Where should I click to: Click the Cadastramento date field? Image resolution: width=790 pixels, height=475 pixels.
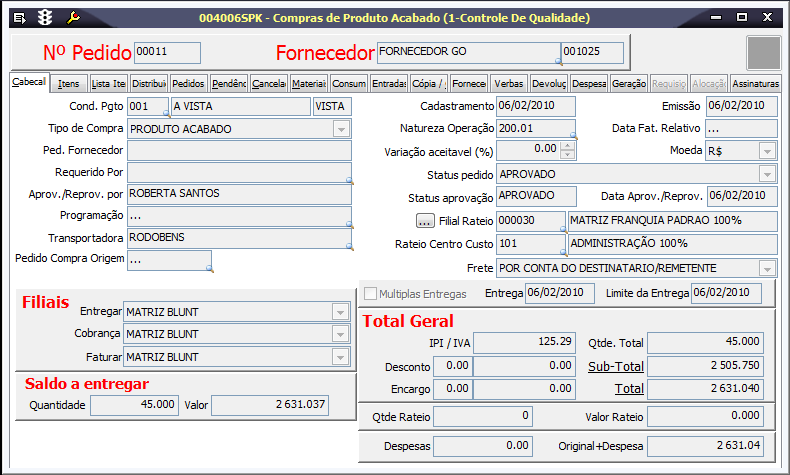pyautogui.click(x=536, y=106)
